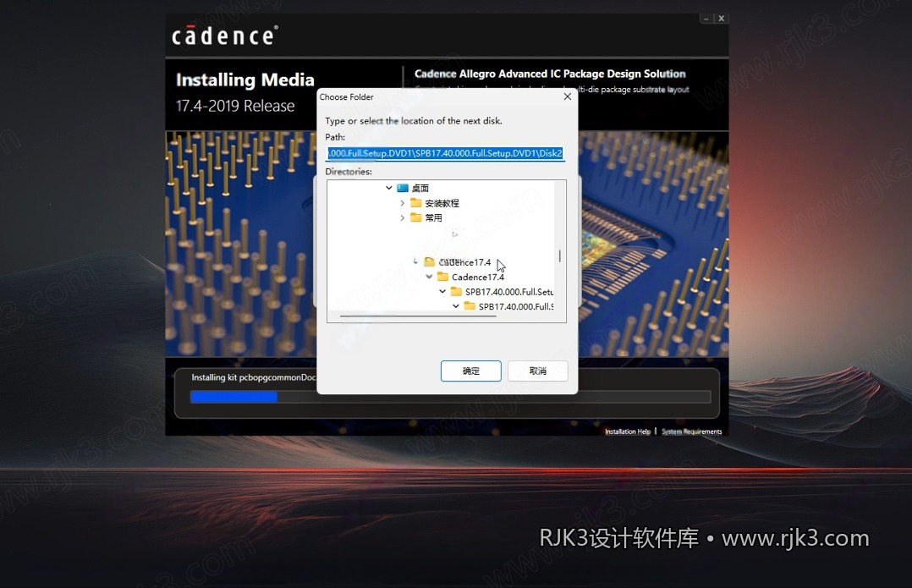Click the 安装教程 folder icon
This screenshot has width=912, height=588.
click(x=416, y=202)
